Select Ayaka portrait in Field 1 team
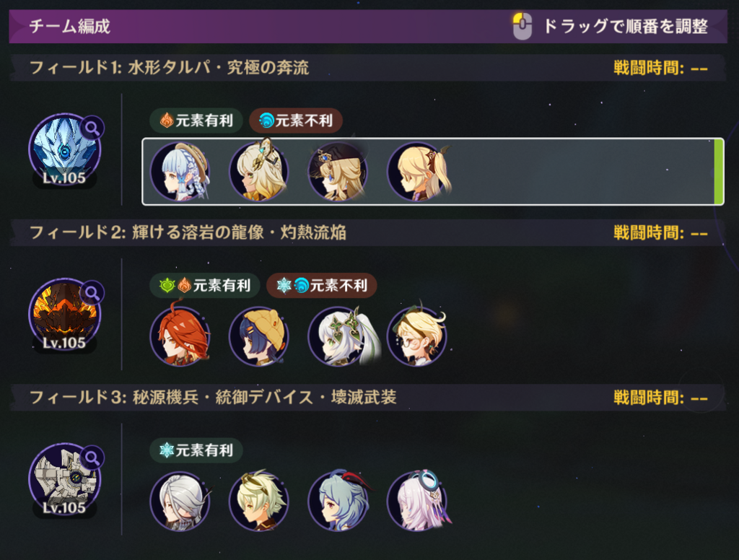Viewport: 739px width, 560px height. pyautogui.click(x=180, y=171)
